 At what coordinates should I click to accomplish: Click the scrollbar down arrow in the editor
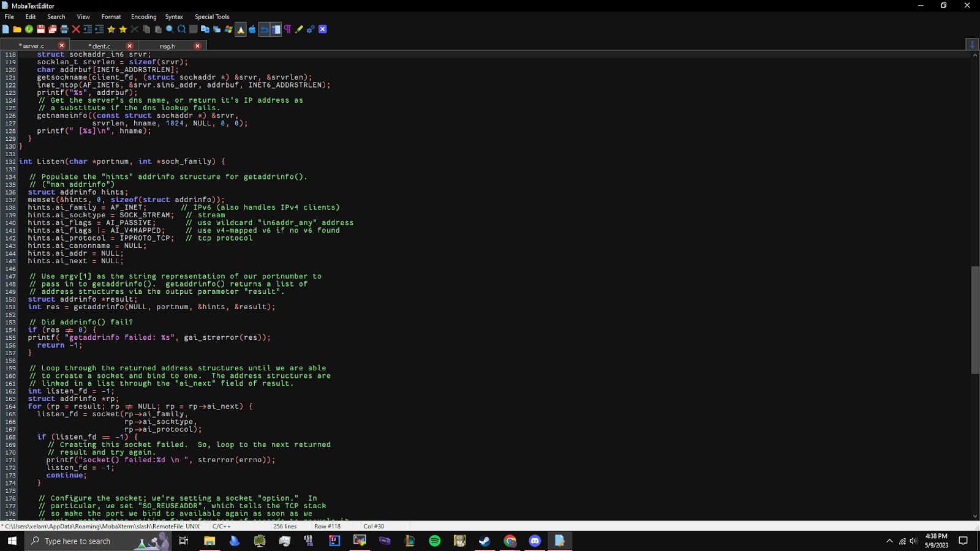(x=974, y=517)
